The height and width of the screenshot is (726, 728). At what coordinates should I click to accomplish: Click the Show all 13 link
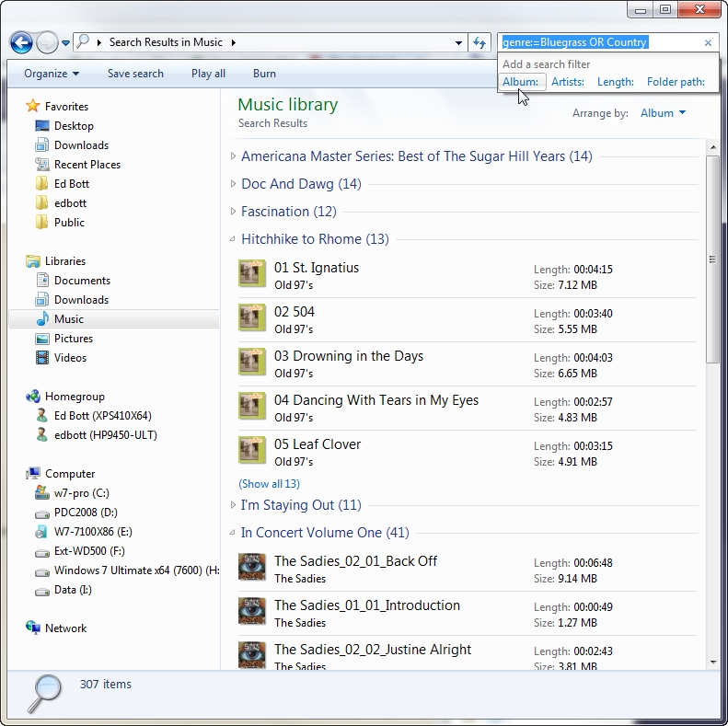coord(269,484)
